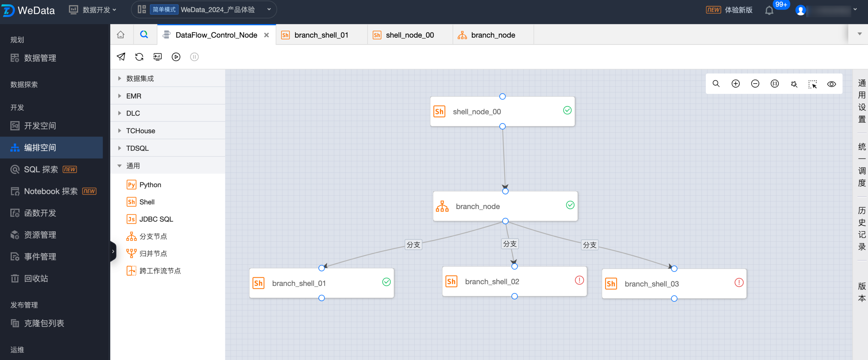Click the submit paper-plane icon in toolbar
The width and height of the screenshot is (868, 360).
click(121, 57)
